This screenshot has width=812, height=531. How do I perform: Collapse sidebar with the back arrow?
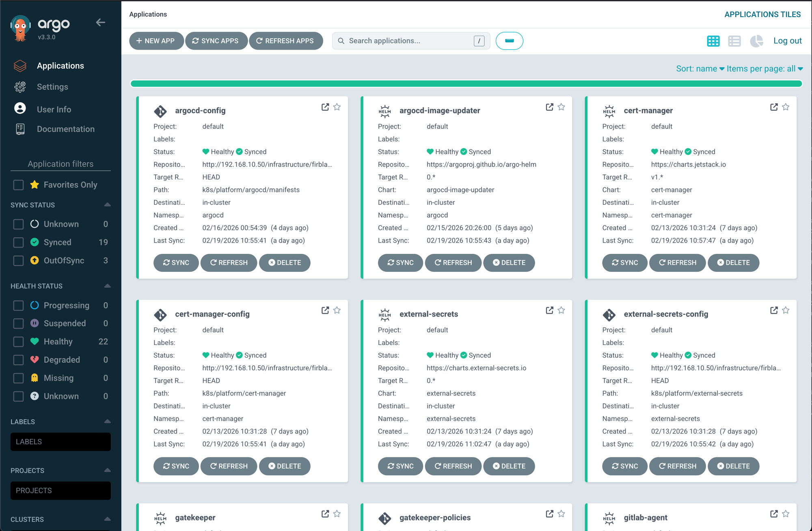pyautogui.click(x=101, y=23)
